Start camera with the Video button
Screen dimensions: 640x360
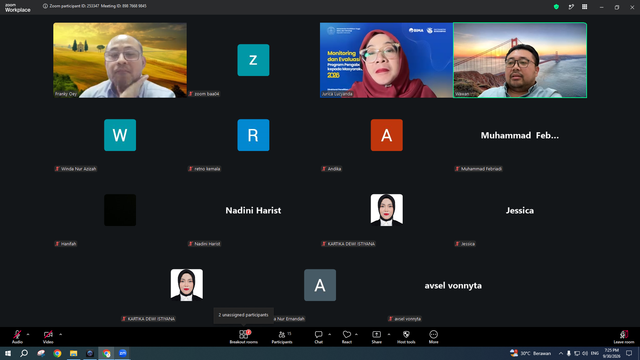[x=48, y=336]
